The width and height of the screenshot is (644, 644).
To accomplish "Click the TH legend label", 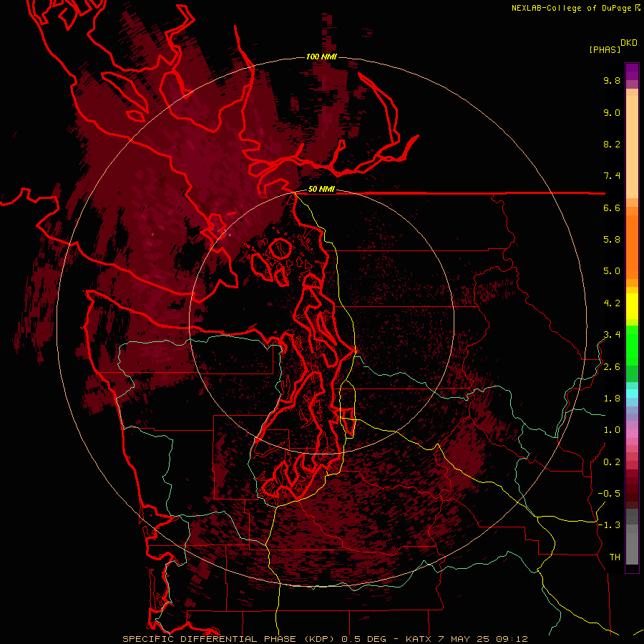I will coord(615,557).
